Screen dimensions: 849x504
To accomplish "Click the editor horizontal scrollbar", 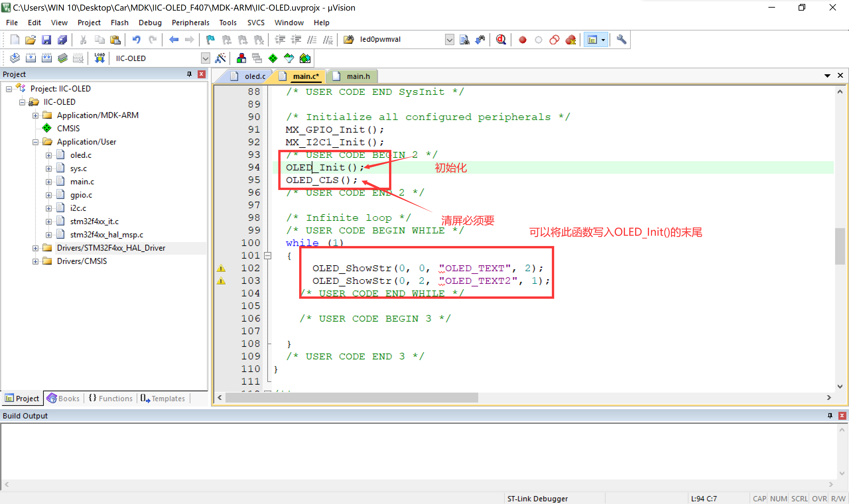I will tap(350, 397).
